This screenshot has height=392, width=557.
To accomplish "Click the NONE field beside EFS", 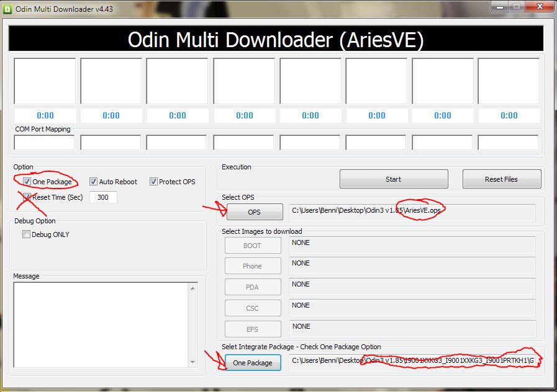I will [412, 329].
